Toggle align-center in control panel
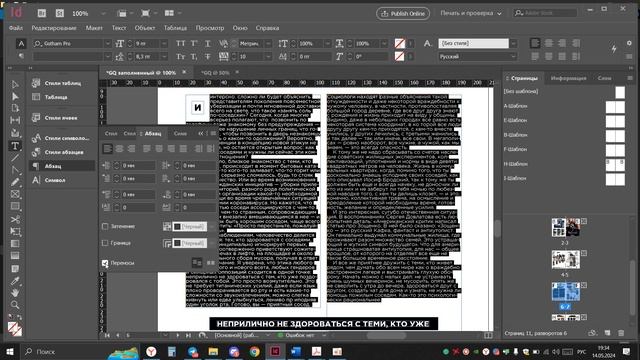Image resolution: width=640 pixels, height=360 pixels. pyautogui.click(x=549, y=43)
